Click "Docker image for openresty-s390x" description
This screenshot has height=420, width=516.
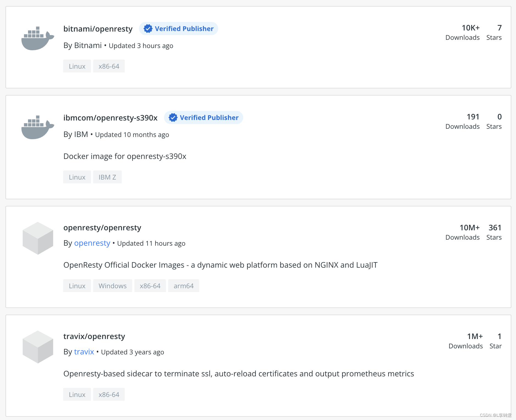coord(125,156)
